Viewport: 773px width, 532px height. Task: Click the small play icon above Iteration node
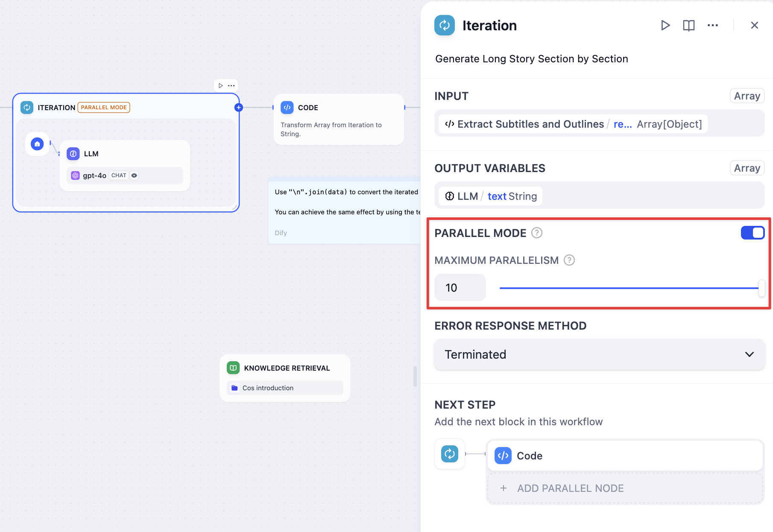click(x=220, y=86)
